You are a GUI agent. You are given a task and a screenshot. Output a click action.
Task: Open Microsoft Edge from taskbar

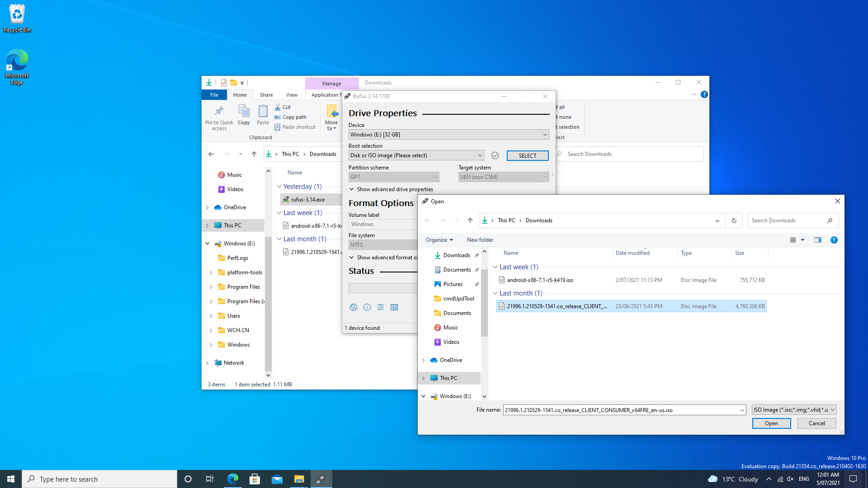(232, 479)
